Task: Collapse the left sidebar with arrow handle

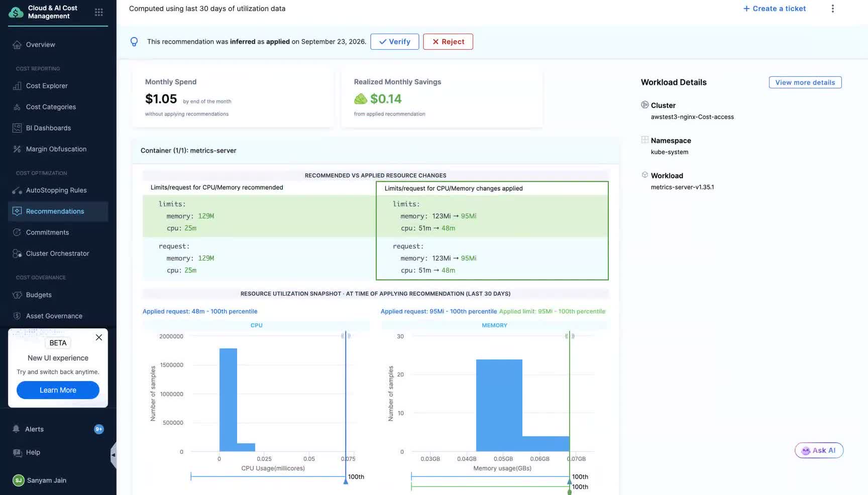Action: point(114,455)
